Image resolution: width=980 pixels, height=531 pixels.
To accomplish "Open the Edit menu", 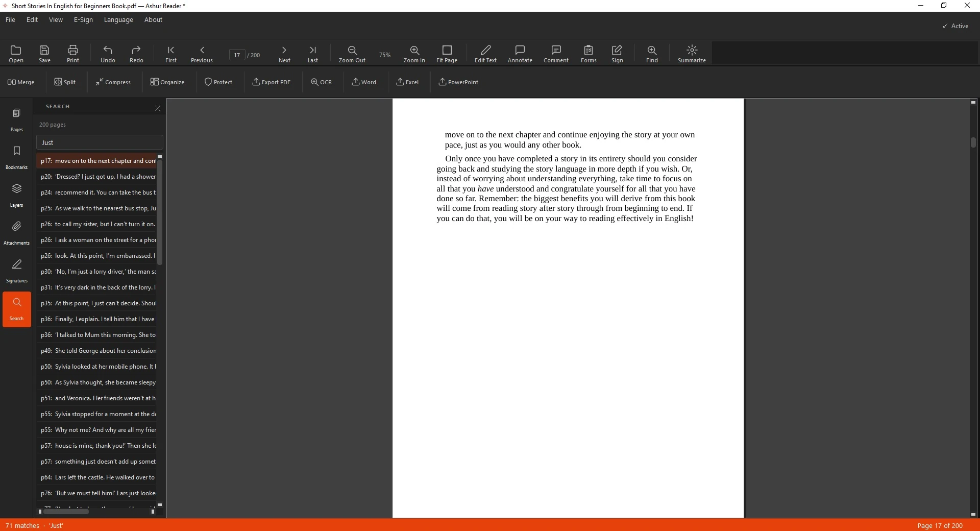I will pos(32,19).
